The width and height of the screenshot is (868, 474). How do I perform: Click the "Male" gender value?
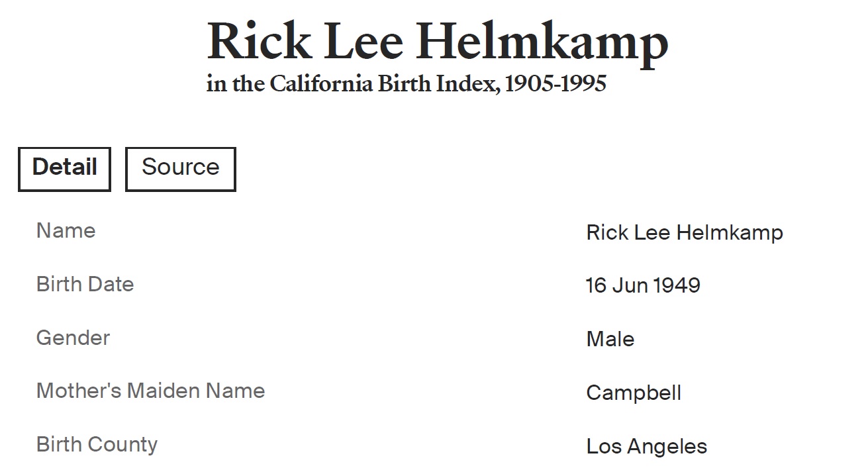[610, 340]
